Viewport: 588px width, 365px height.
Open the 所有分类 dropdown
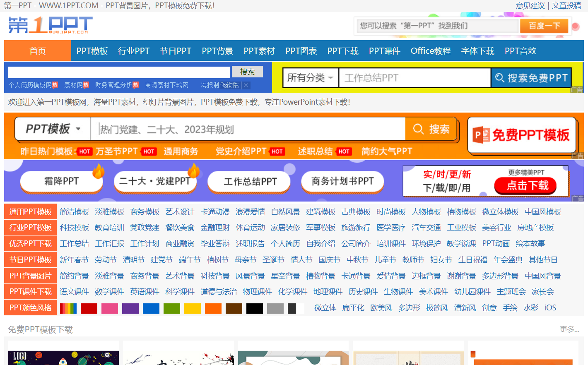(311, 78)
